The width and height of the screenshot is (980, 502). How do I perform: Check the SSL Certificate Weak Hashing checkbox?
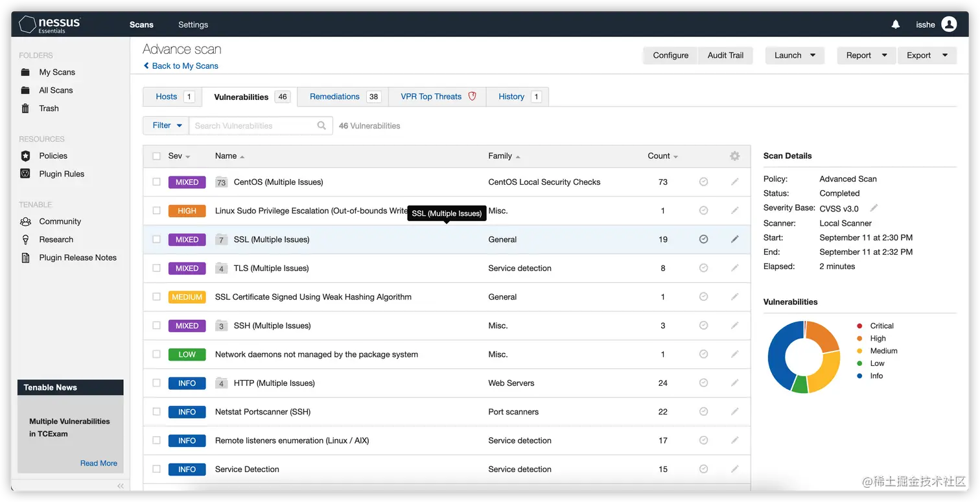tap(156, 296)
